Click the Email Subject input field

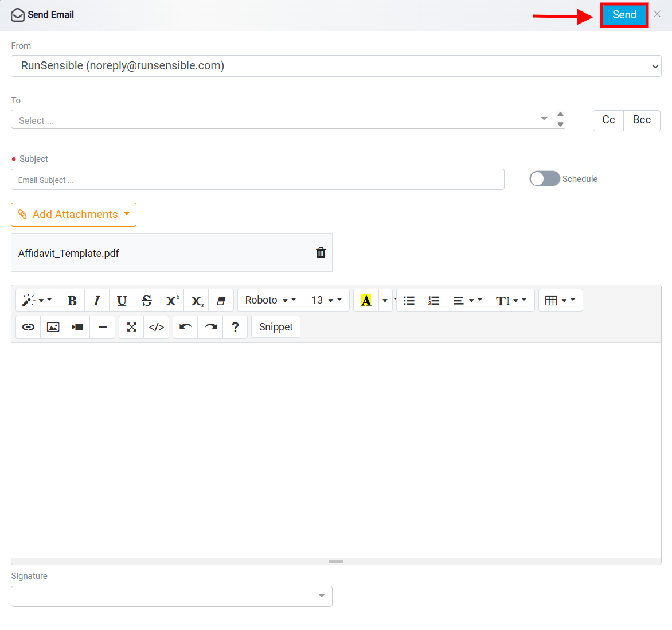257,180
